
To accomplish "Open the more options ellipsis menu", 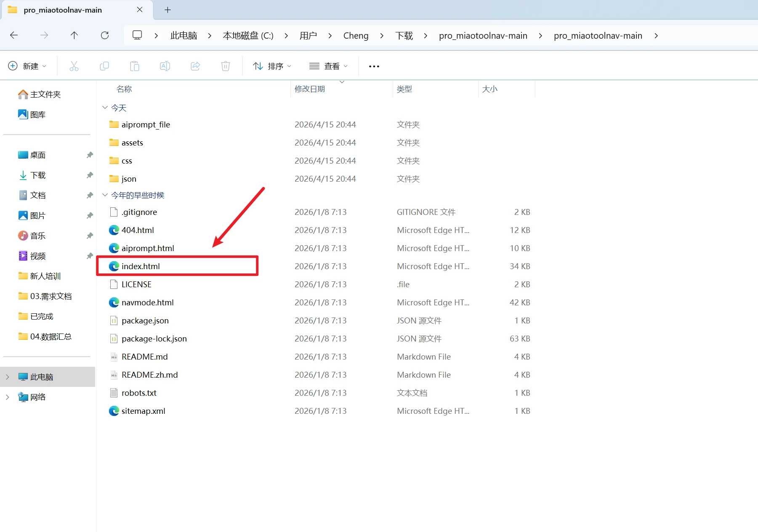I will 374,66.
